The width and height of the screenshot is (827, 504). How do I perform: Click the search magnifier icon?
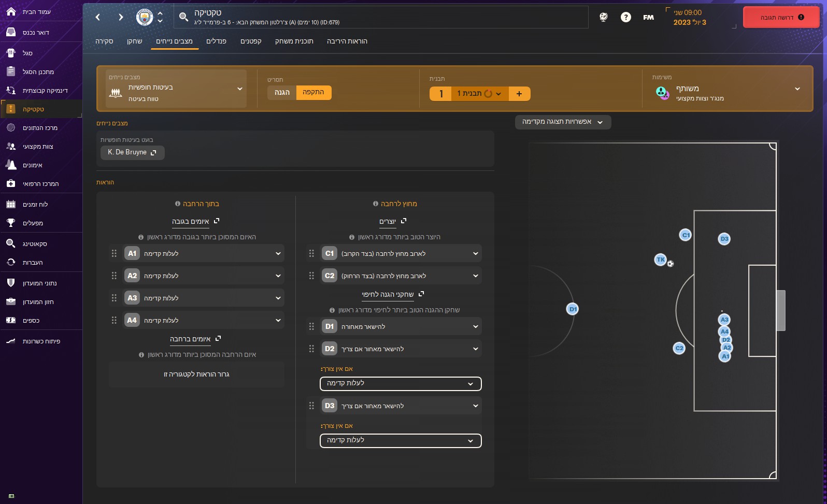[183, 17]
